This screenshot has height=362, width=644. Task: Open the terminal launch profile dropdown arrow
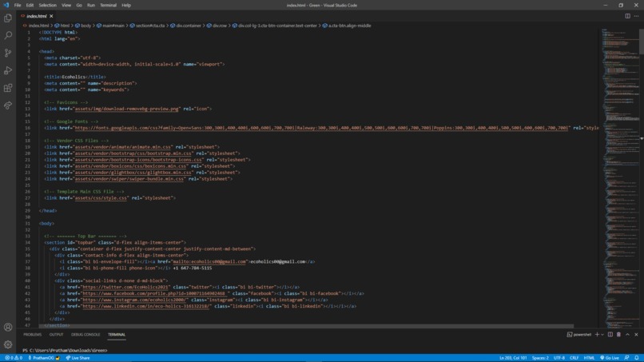602,335
